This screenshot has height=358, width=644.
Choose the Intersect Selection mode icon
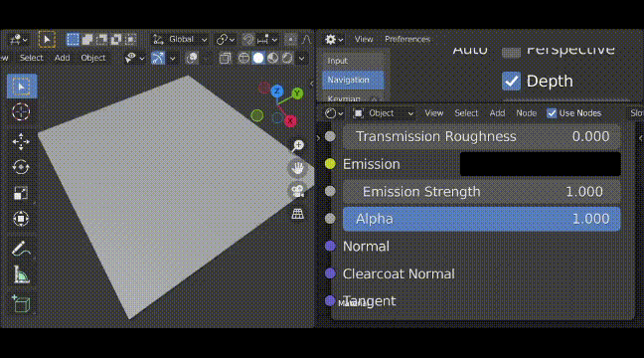[130, 40]
